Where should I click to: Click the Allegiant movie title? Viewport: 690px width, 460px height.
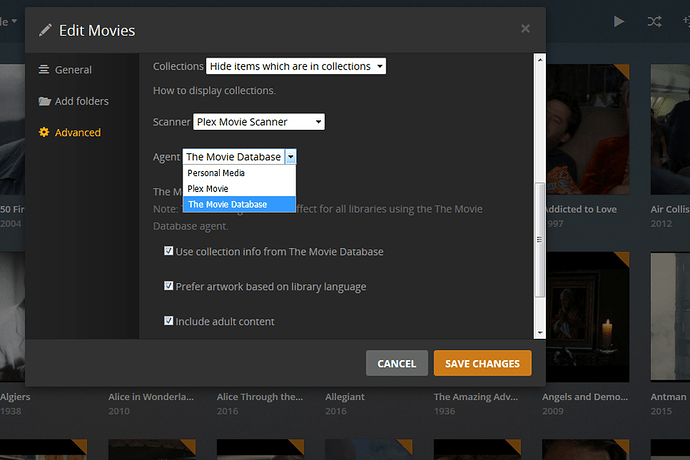345,397
